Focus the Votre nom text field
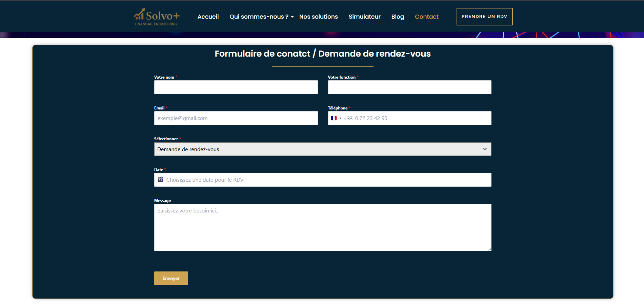Screen dimensions: 644x305 coord(236,87)
